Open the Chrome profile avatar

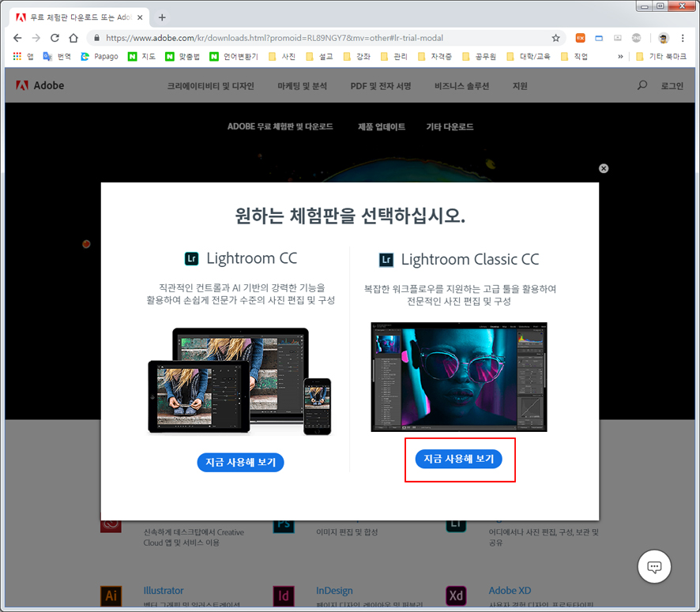click(x=664, y=38)
